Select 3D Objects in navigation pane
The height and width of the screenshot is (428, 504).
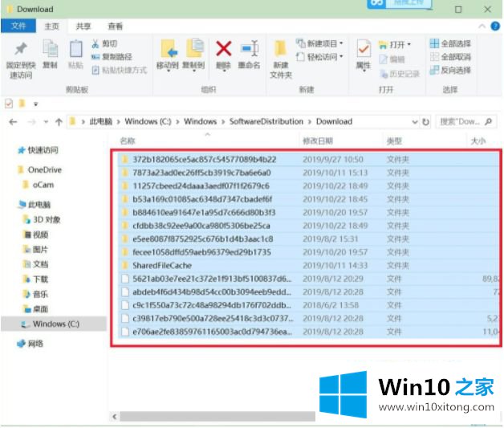click(x=42, y=220)
